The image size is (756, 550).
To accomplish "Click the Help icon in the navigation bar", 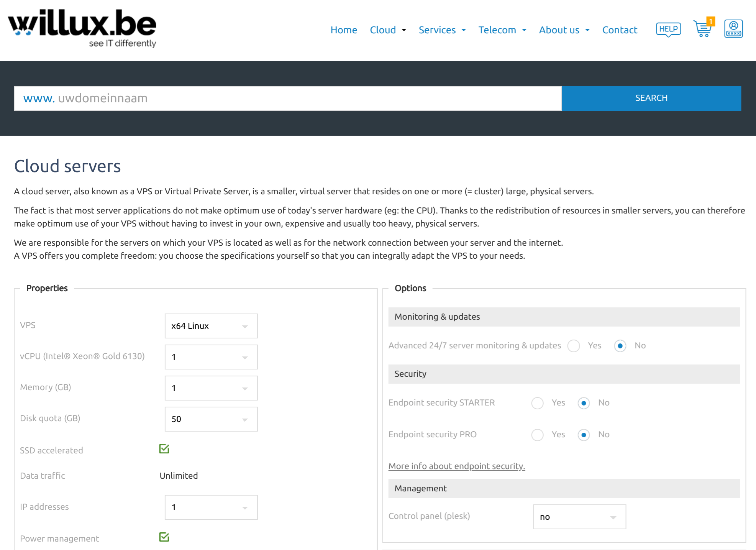I will pos(669,28).
